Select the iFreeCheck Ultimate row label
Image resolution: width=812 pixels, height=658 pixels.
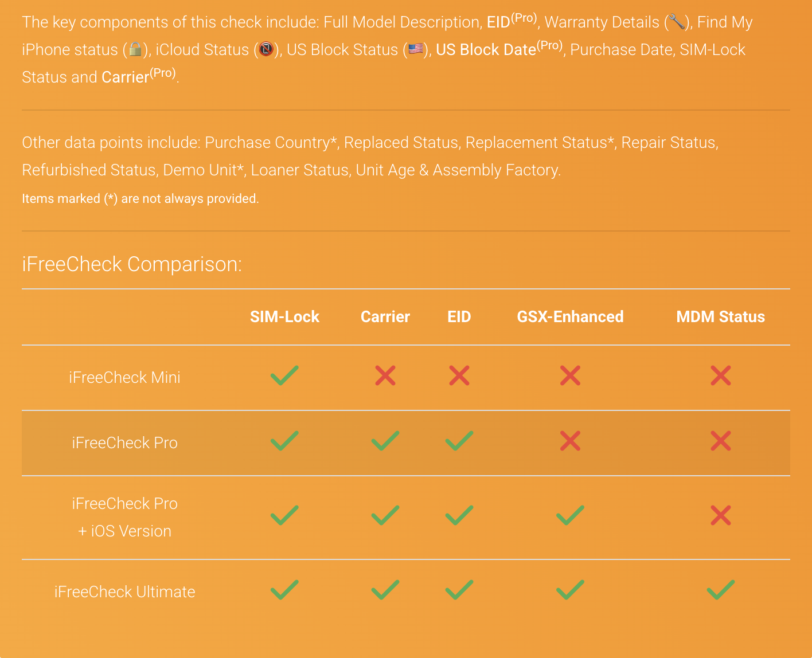[124, 592]
